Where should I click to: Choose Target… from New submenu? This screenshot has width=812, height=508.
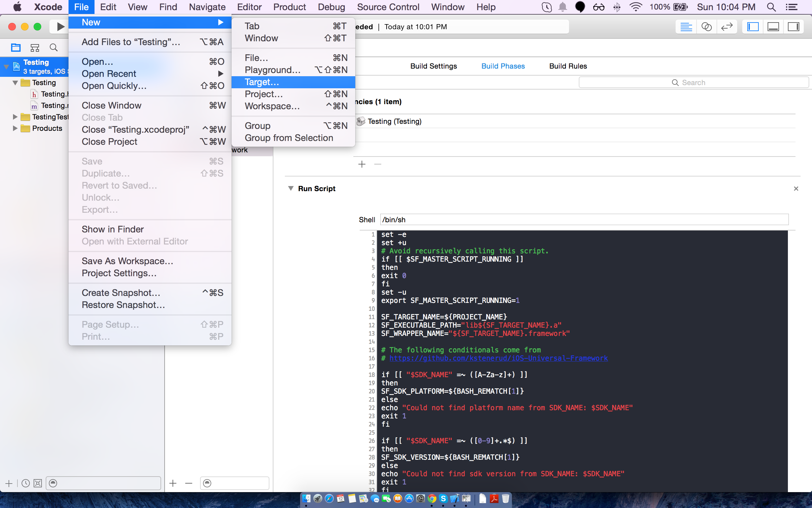tap(293, 82)
